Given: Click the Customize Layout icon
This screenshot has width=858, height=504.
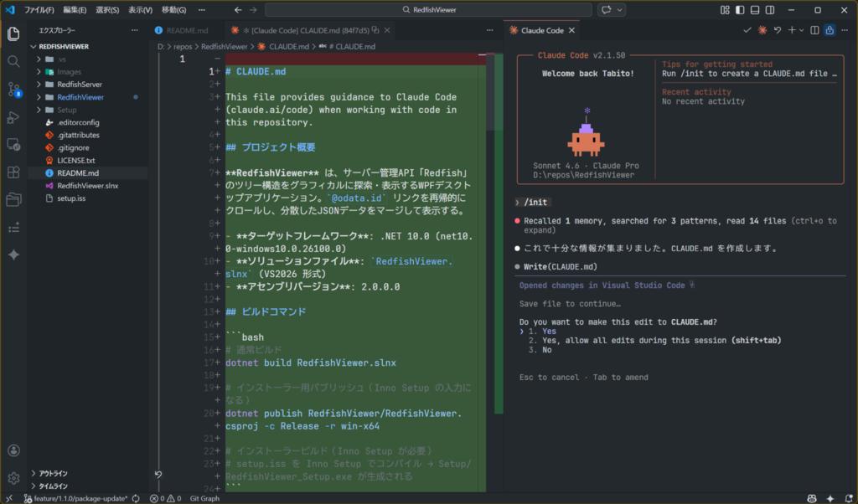Looking at the screenshot, I should (725, 10).
